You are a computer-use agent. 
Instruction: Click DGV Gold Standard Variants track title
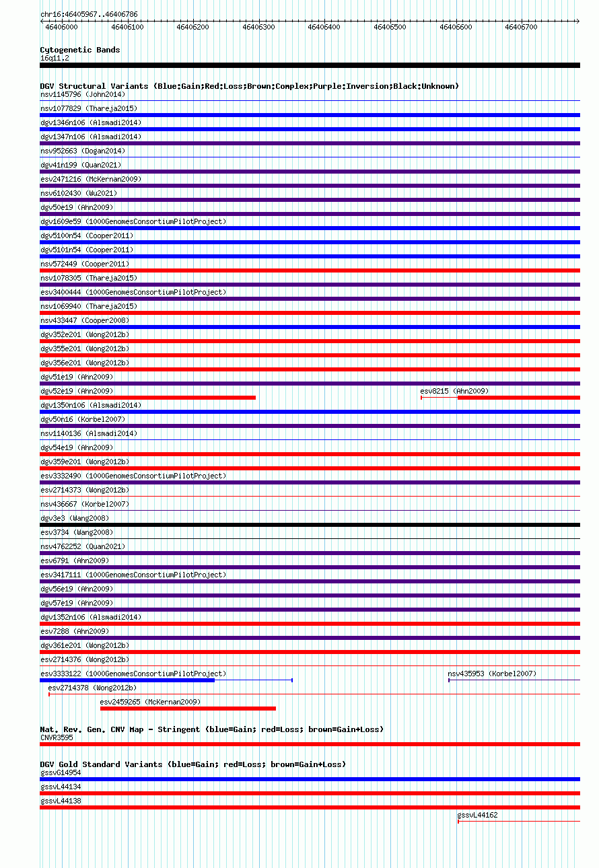(193, 764)
